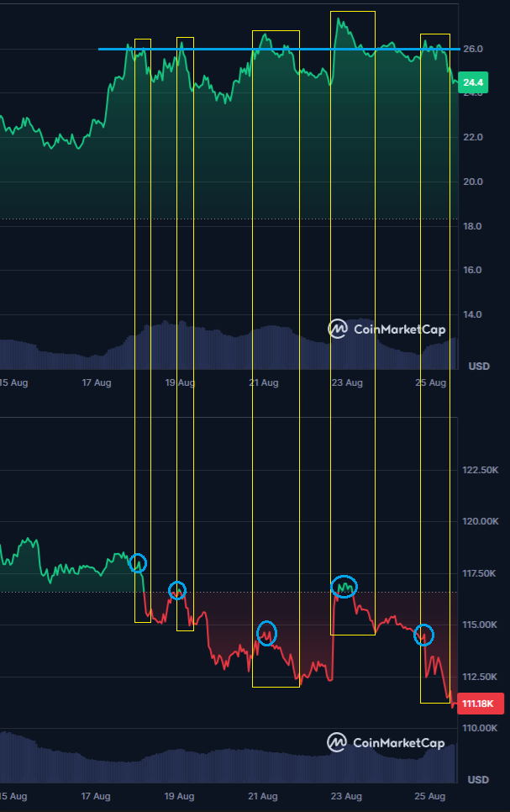Click the 120.00K axis label

point(481,521)
